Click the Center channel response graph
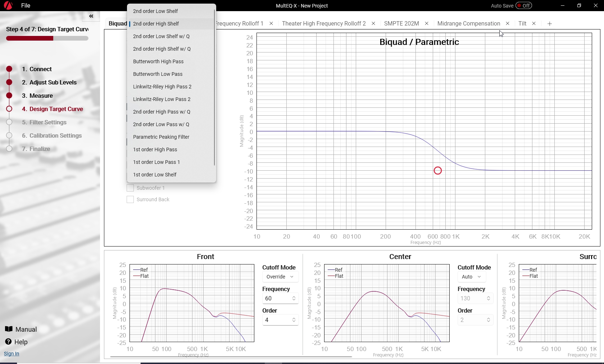The image size is (604, 364). point(387,303)
